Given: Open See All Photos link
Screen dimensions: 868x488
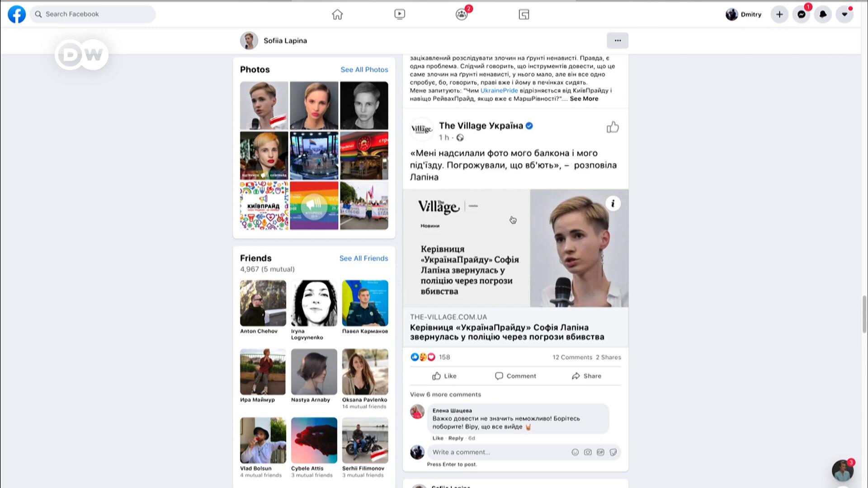Looking at the screenshot, I should coord(364,70).
